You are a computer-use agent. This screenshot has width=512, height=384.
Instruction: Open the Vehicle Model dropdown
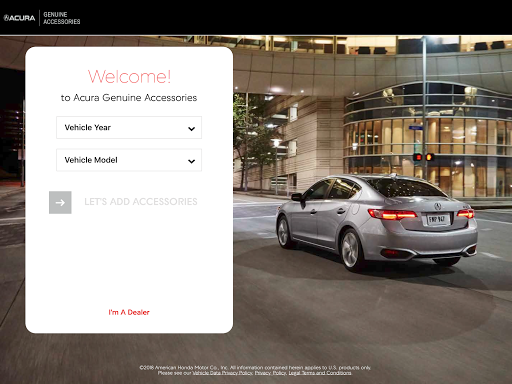tap(129, 160)
